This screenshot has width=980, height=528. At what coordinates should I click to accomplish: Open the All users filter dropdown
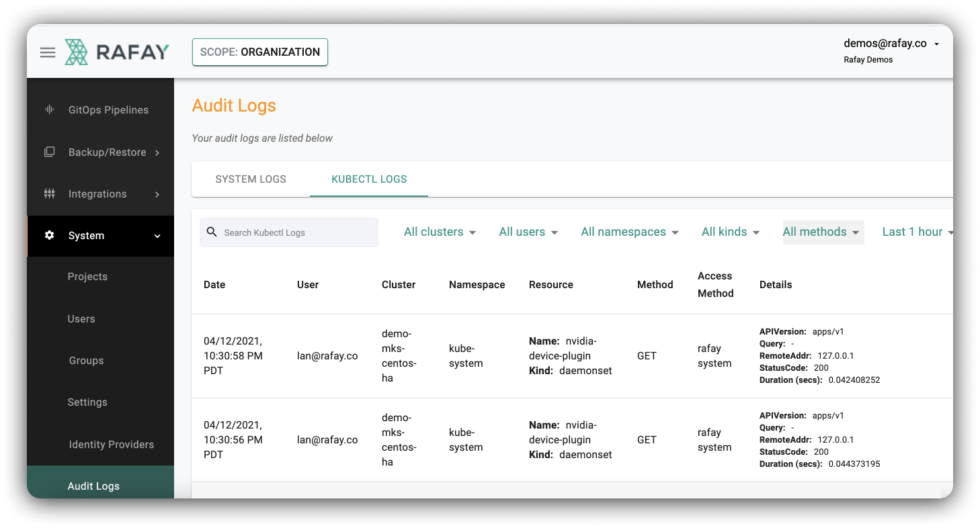pyautogui.click(x=528, y=232)
